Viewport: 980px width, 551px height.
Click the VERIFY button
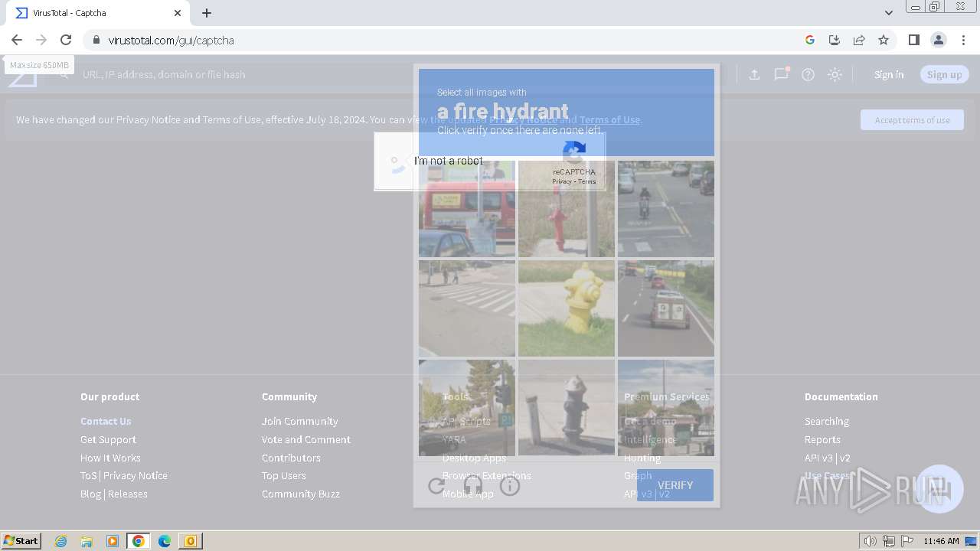point(675,485)
